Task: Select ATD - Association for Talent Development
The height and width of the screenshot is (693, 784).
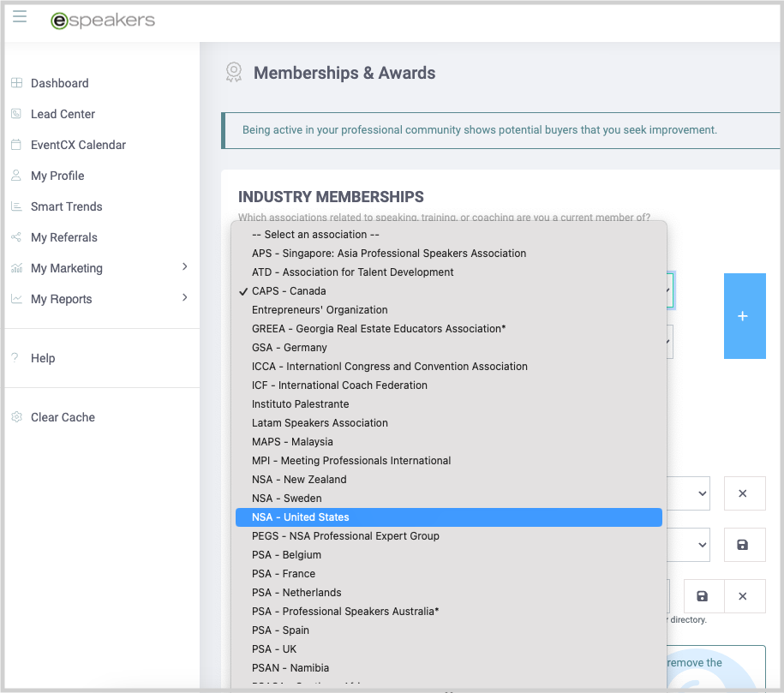Action: coord(448,272)
